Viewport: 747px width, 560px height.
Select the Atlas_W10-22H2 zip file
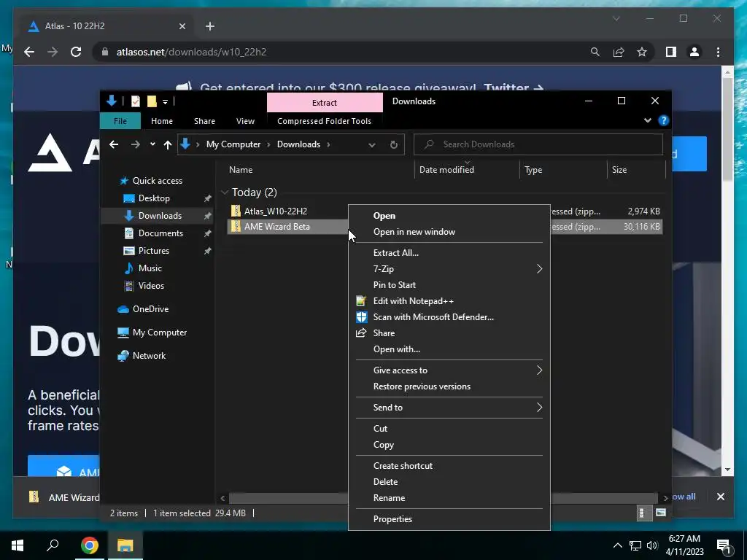coord(275,211)
